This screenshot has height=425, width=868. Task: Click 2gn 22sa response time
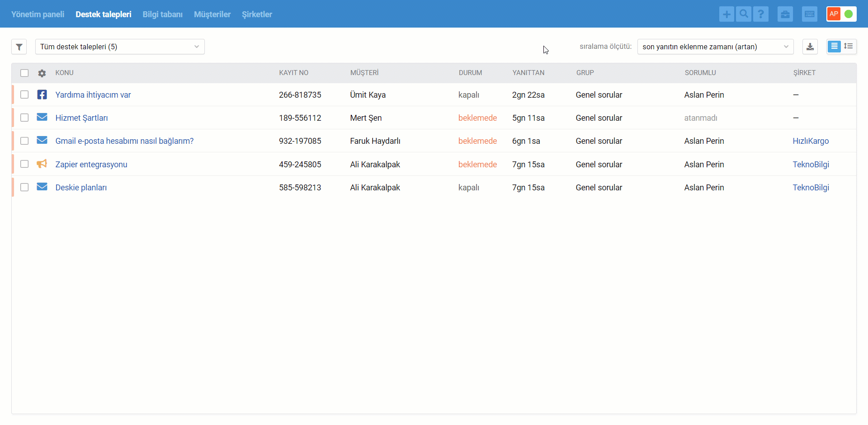tap(528, 95)
